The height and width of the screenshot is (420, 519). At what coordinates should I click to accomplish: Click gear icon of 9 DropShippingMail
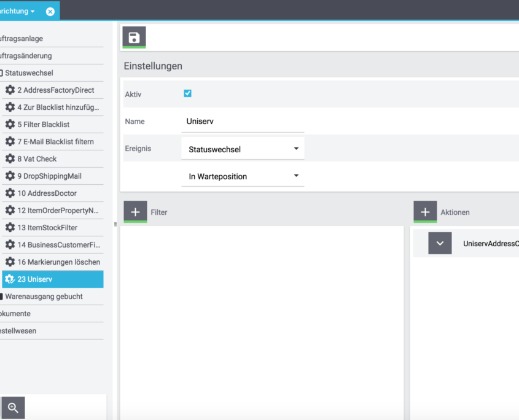click(x=10, y=176)
